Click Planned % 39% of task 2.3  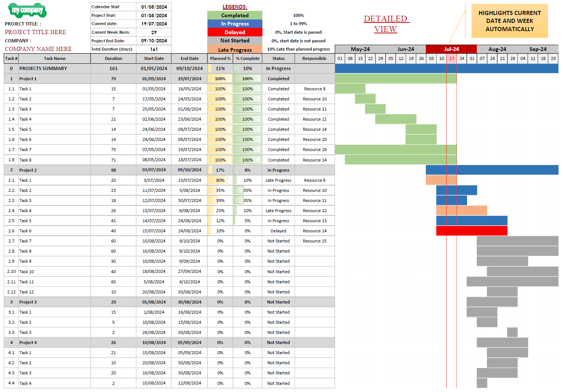point(220,200)
